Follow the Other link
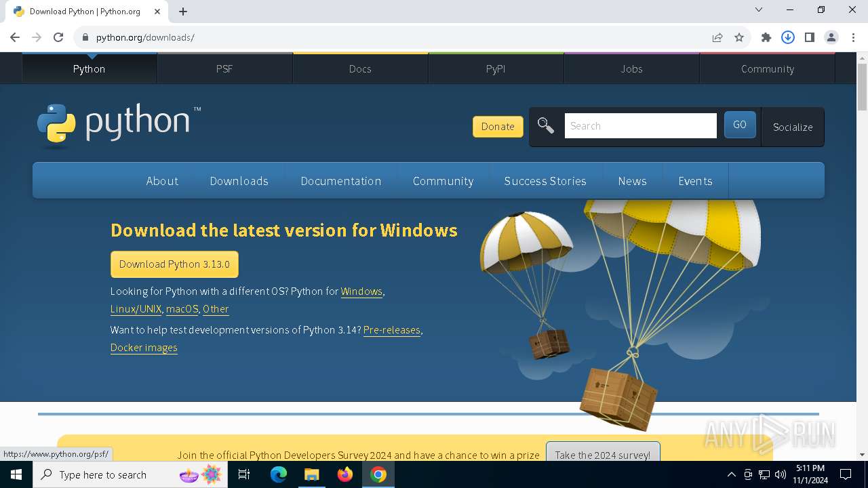Screen dimensions: 868x488 coord(216,309)
